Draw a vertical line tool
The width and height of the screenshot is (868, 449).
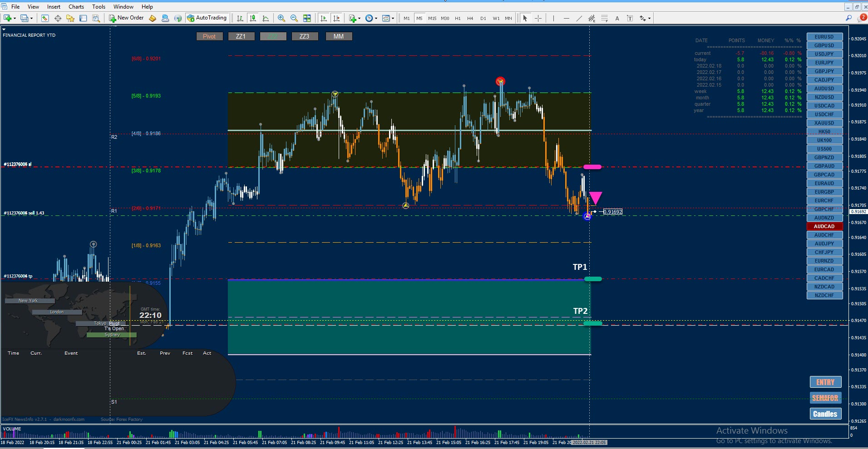(x=553, y=18)
